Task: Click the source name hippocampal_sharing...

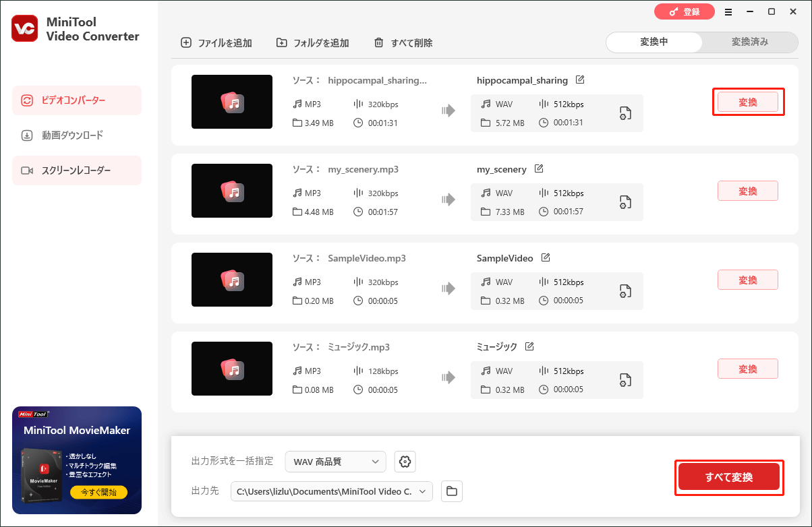Action: click(378, 80)
